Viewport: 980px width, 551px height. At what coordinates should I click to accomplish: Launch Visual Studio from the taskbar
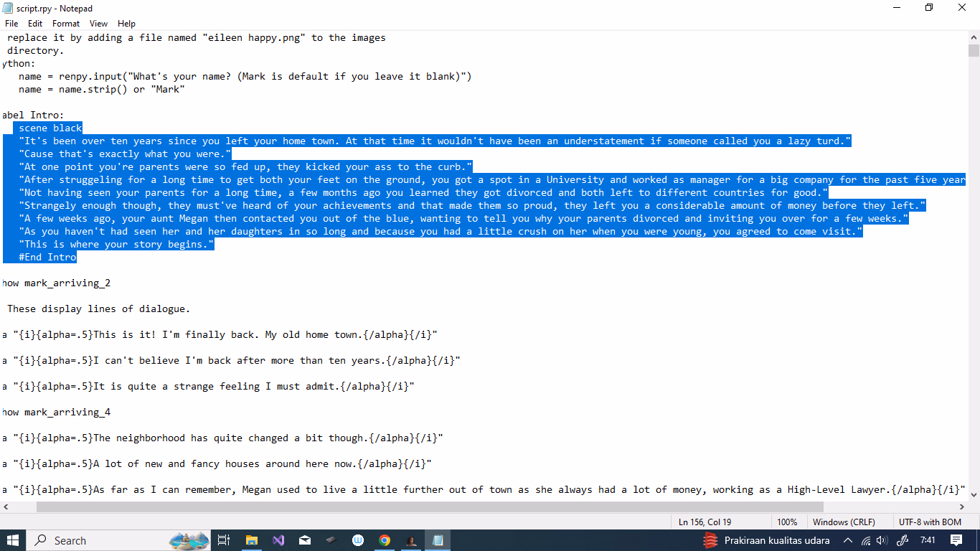point(278,540)
